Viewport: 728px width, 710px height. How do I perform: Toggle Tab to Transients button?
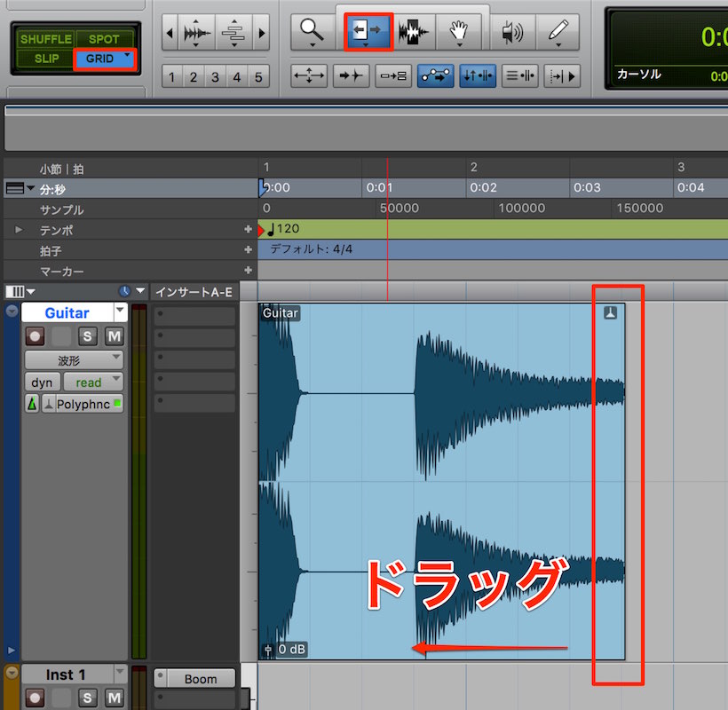point(351,75)
